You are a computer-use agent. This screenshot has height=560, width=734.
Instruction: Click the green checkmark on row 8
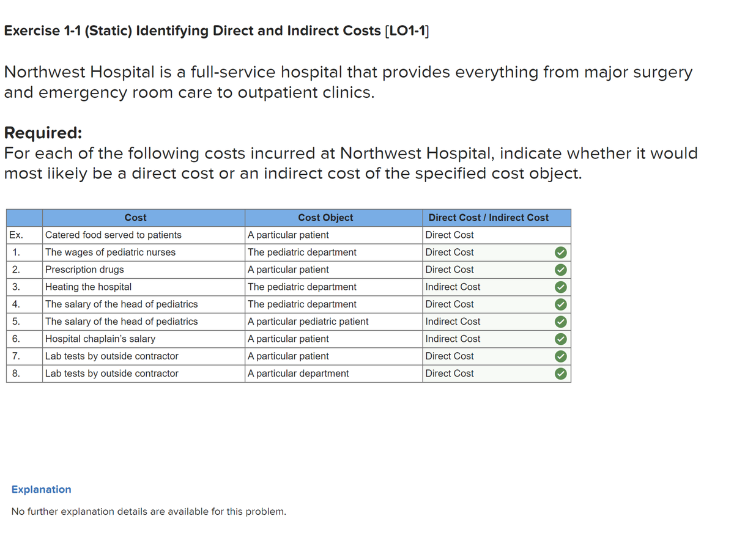560,374
